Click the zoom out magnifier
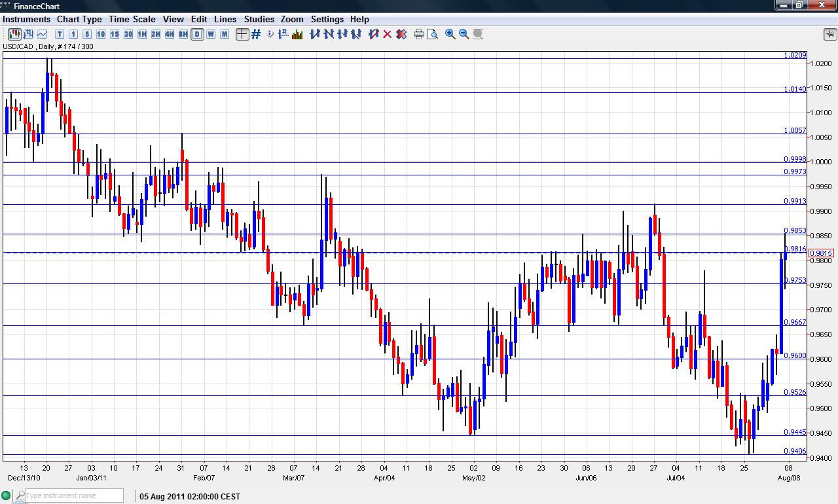This screenshot has width=838, height=504. [x=464, y=34]
